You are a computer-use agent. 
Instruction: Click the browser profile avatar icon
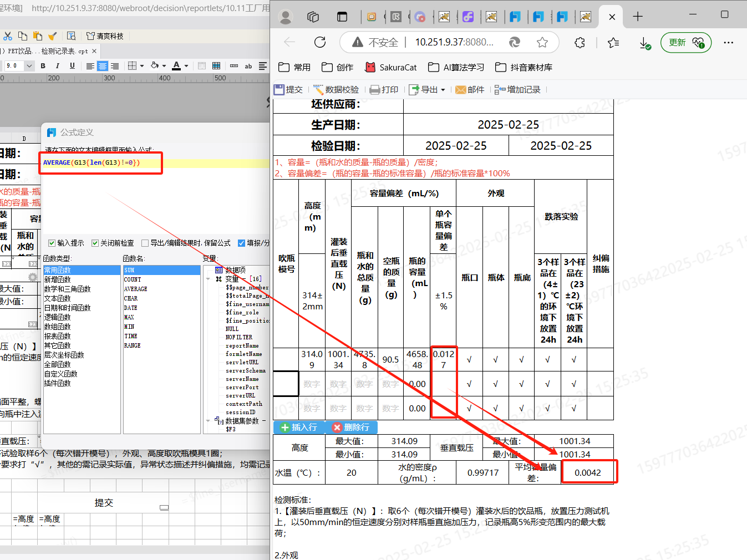[x=286, y=17]
